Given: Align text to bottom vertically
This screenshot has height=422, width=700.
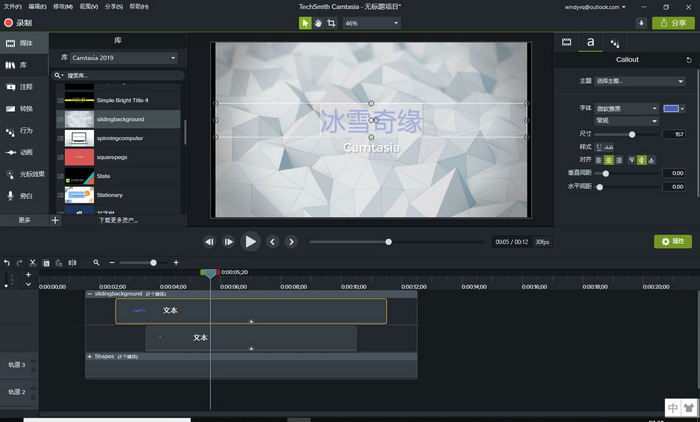Looking at the screenshot, I should (651, 160).
